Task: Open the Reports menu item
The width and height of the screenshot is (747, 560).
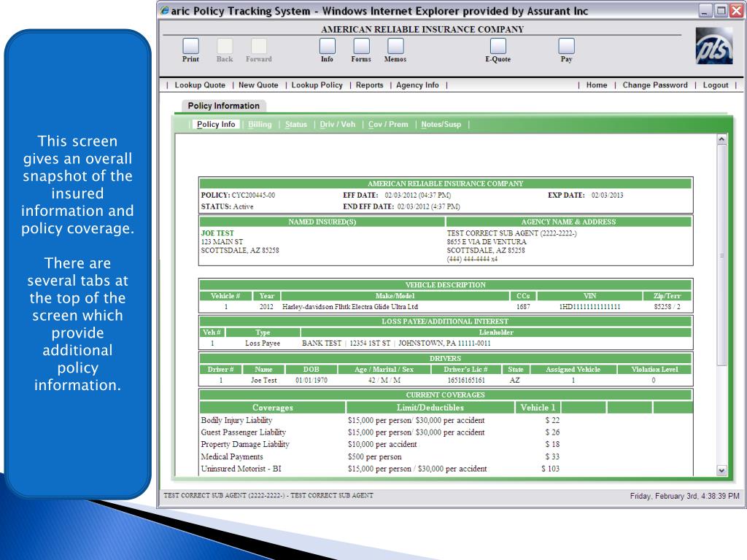Action: point(369,85)
